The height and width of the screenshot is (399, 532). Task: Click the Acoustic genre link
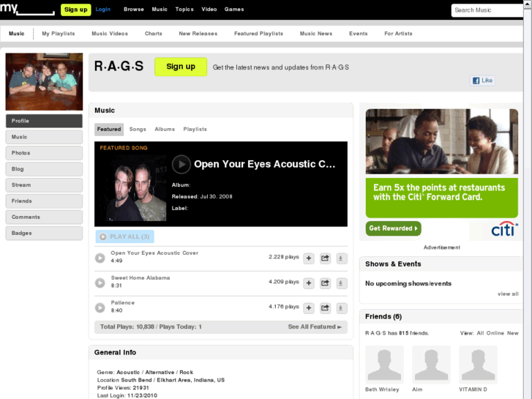tap(128, 372)
